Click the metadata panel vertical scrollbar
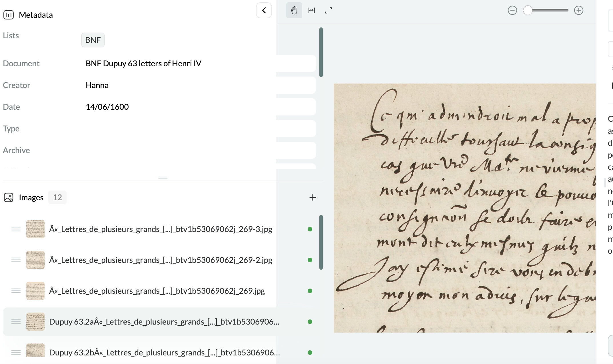The image size is (613, 364). 321,52
